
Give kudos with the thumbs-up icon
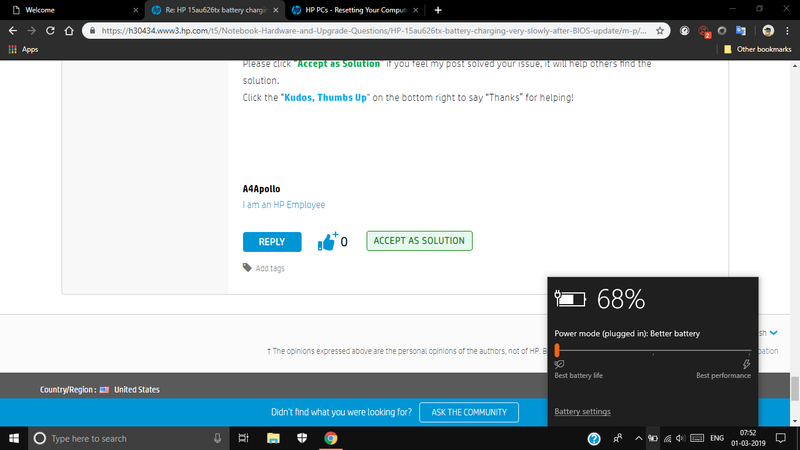click(x=327, y=241)
